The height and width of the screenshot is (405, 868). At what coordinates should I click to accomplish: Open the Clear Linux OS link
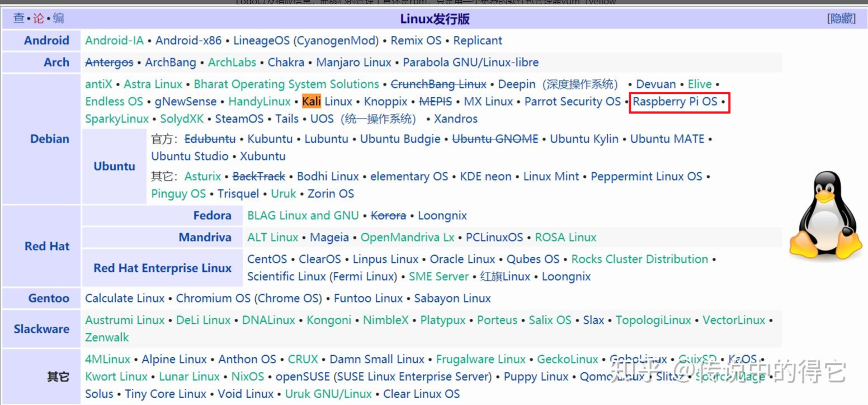click(421, 394)
